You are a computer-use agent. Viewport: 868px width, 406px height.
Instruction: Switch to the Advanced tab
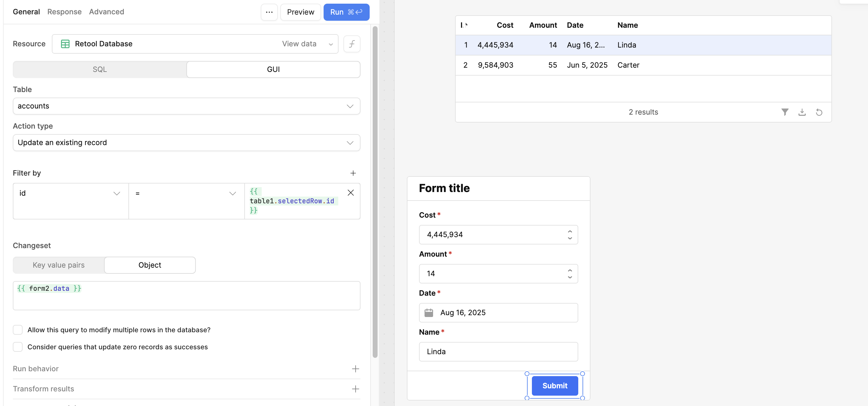click(x=106, y=12)
